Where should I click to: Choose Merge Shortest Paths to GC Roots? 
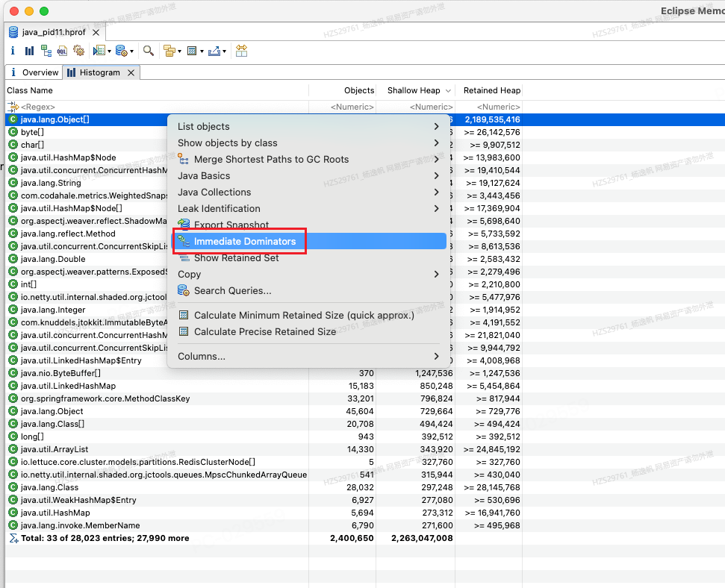[308, 160]
